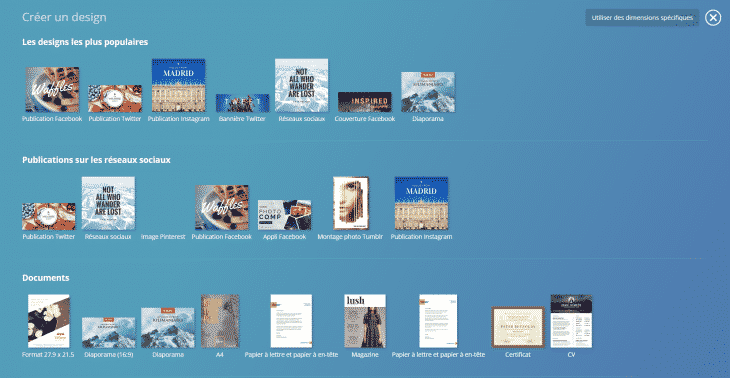Viewport: 730px width, 378px height.
Task: Choose the CV document design
Action: tap(571, 321)
